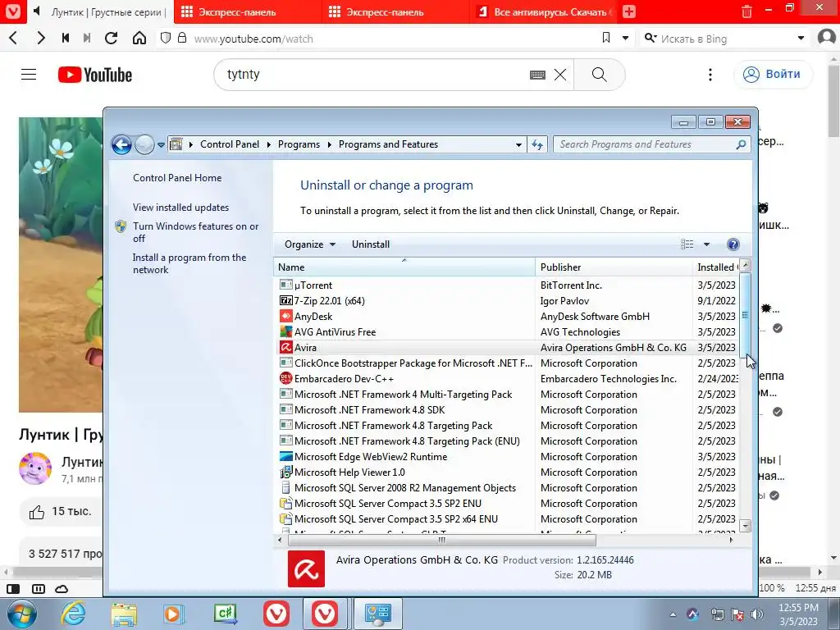840x630 pixels.
Task: Open the more view options arrow
Action: pos(706,244)
